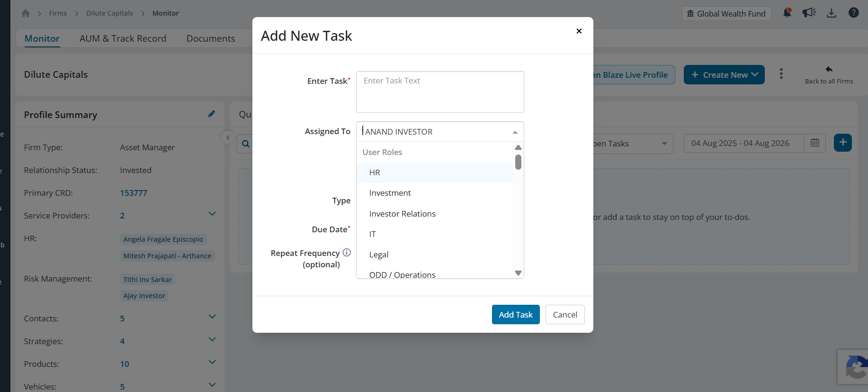This screenshot has width=868, height=392.
Task: Click Strategies count 4
Action: (x=122, y=341)
